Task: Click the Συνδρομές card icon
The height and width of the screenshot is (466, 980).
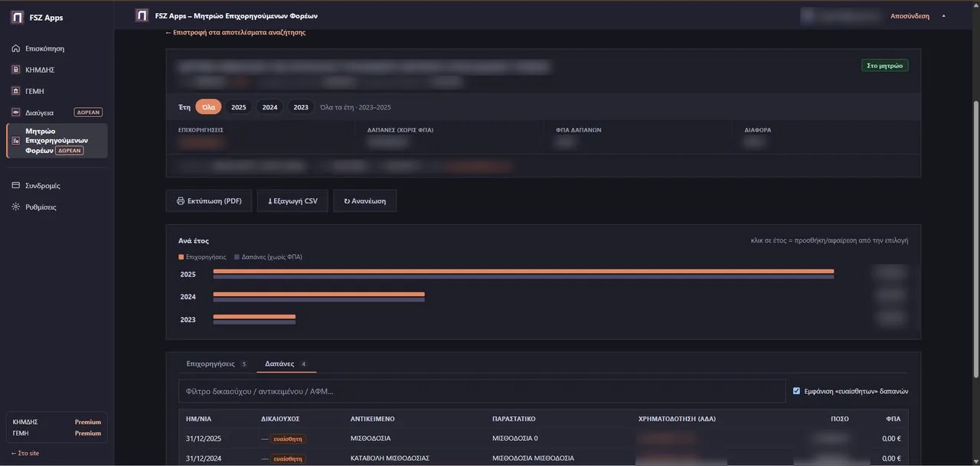Action: coord(15,185)
